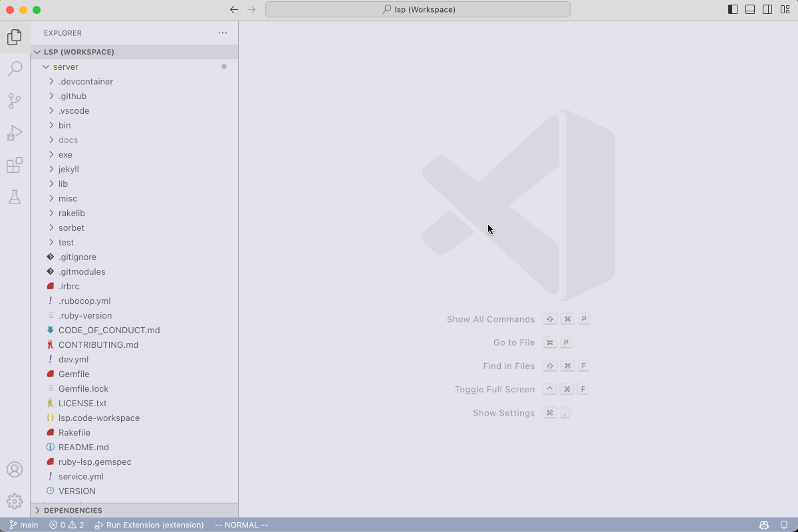Toggle the primary side bar layout icon
The height and width of the screenshot is (532, 798).
click(733, 10)
